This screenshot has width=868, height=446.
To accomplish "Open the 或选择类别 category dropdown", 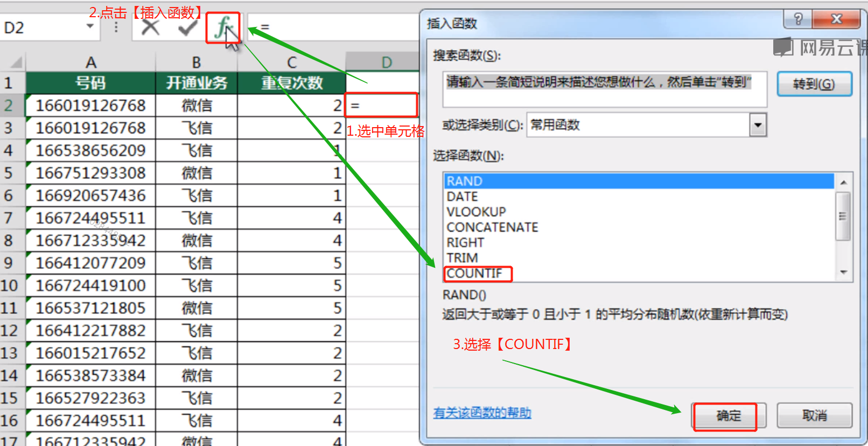I will click(x=758, y=125).
